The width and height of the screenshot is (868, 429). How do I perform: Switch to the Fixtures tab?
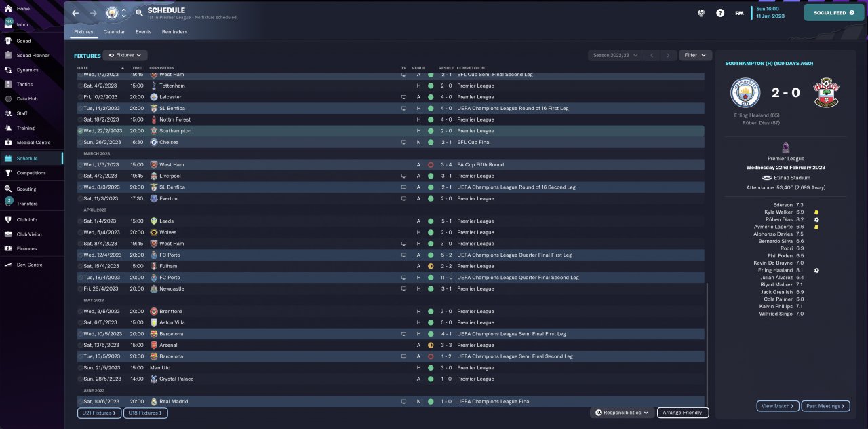pos(83,32)
